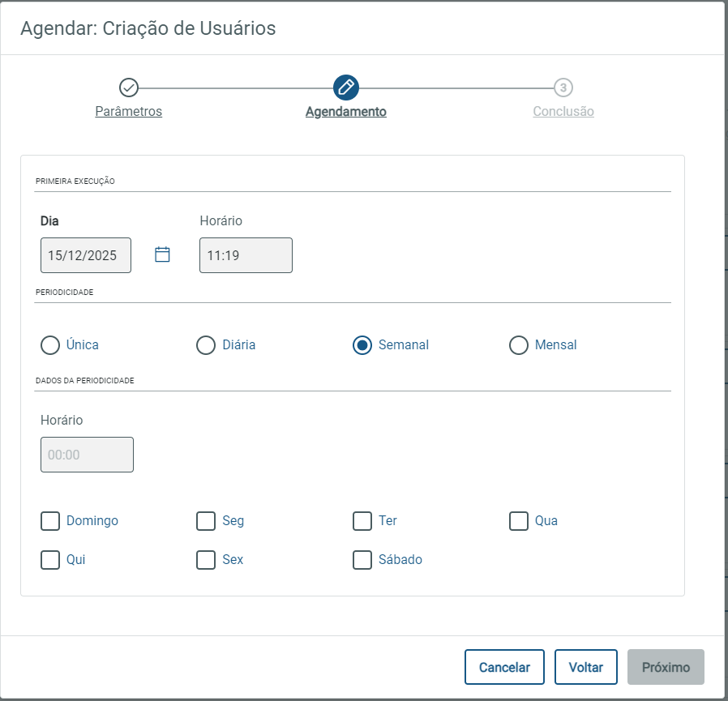
Task: Click the Agendamento pencil step icon
Action: (x=345, y=88)
